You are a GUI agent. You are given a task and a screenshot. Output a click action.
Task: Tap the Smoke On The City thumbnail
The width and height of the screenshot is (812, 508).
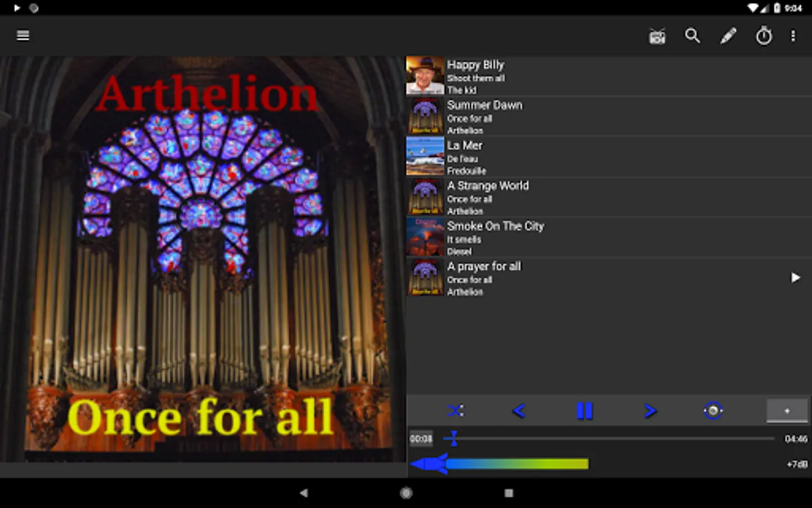(425, 237)
